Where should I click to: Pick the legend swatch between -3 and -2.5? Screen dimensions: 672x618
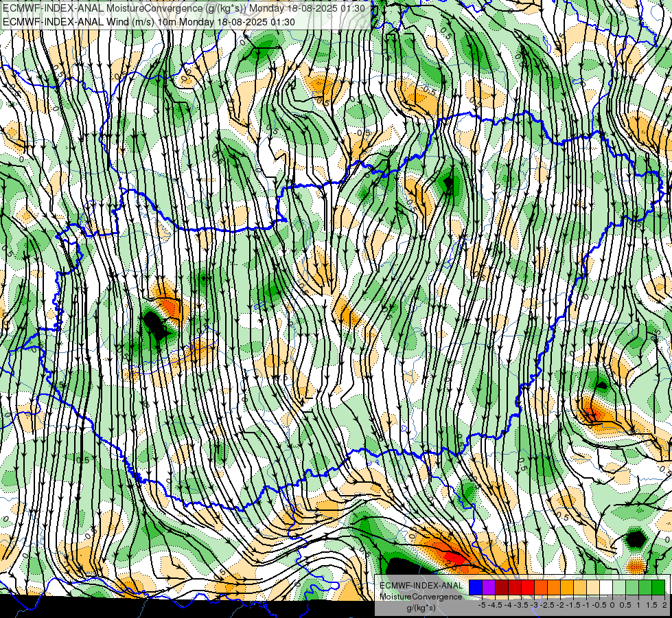coord(541,588)
